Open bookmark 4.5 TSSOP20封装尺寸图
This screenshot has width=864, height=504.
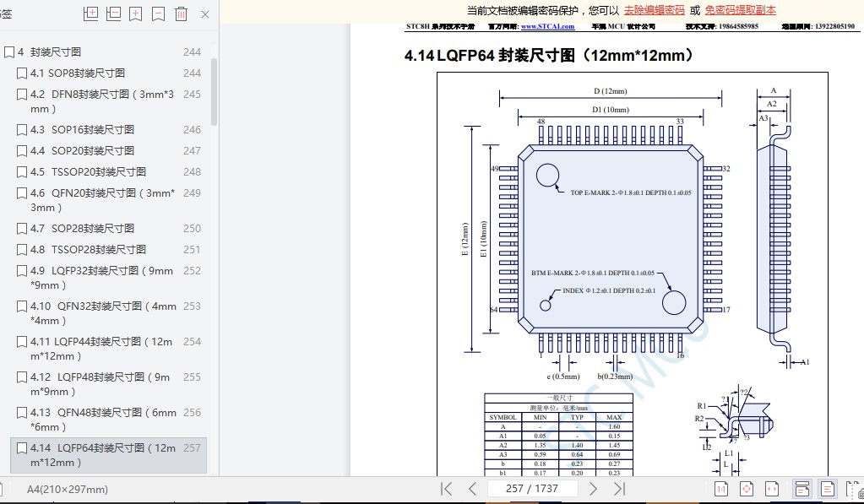coord(88,172)
